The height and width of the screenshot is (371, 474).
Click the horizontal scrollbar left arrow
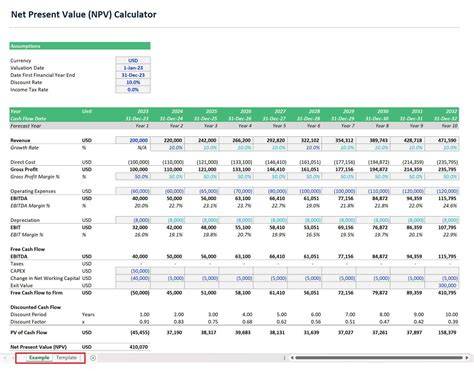point(292,358)
